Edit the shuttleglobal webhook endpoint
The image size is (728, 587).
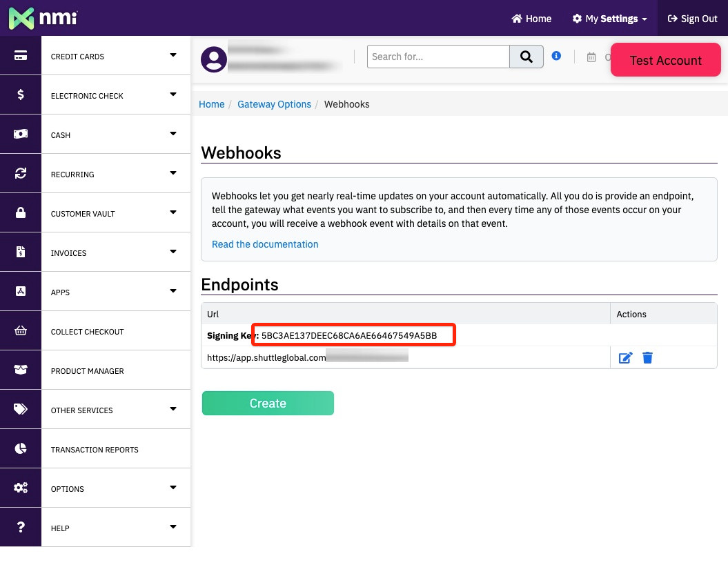pos(625,358)
